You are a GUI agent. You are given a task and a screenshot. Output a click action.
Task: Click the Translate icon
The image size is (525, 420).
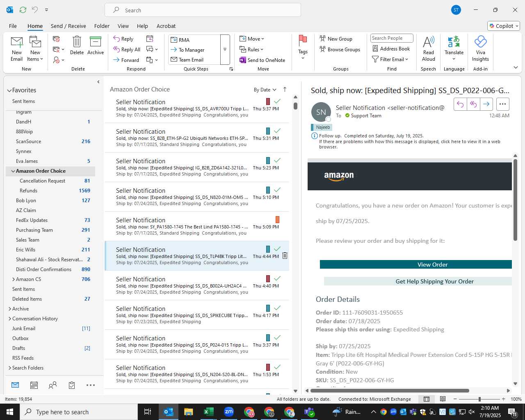tap(454, 41)
